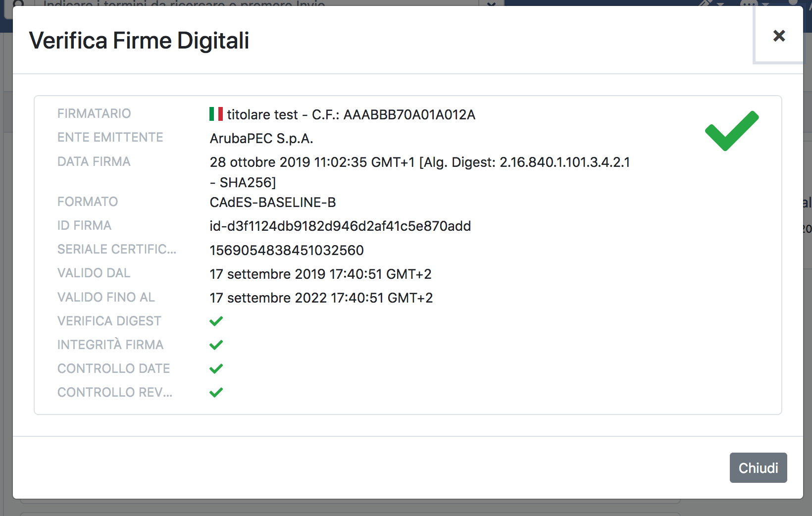Click the Italian flag icon beside signer
The image size is (812, 516).
[x=216, y=114]
